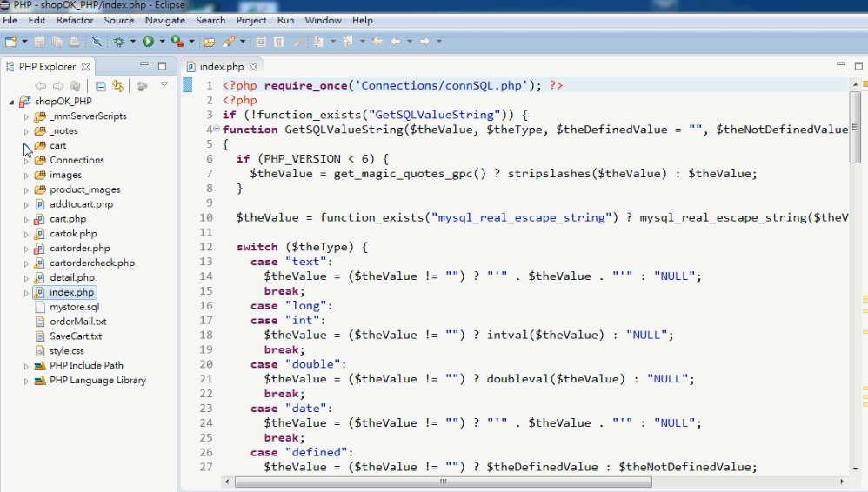Open the Project menu

[250, 21]
